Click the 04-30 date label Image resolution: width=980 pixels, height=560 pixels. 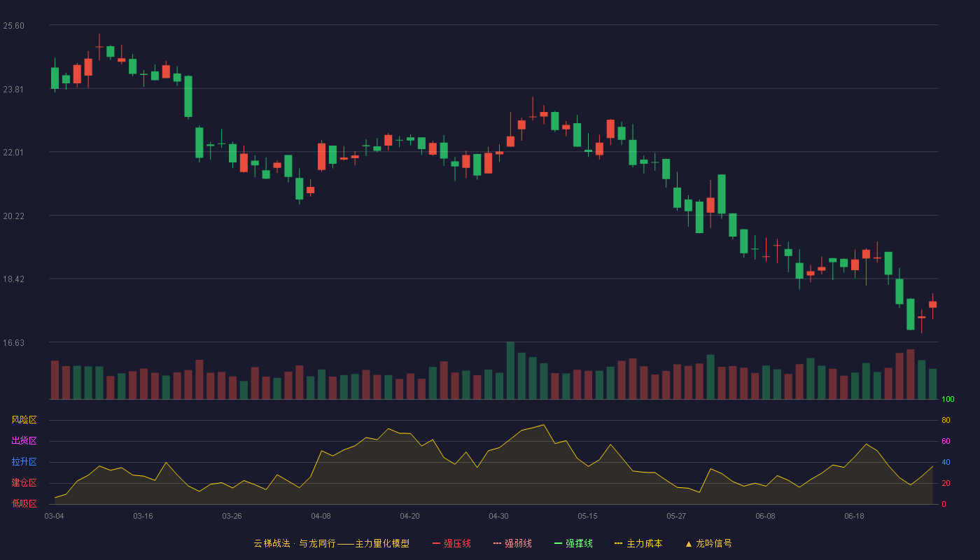(498, 516)
